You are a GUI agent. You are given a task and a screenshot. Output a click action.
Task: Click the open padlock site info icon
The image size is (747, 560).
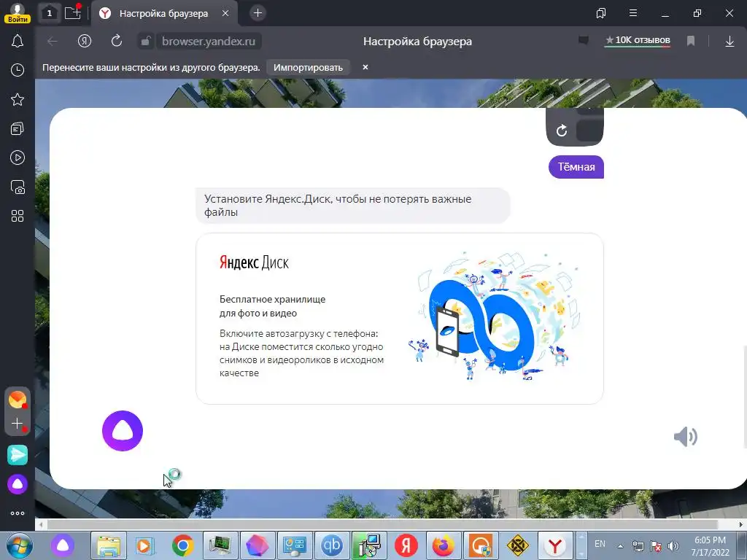145,42
